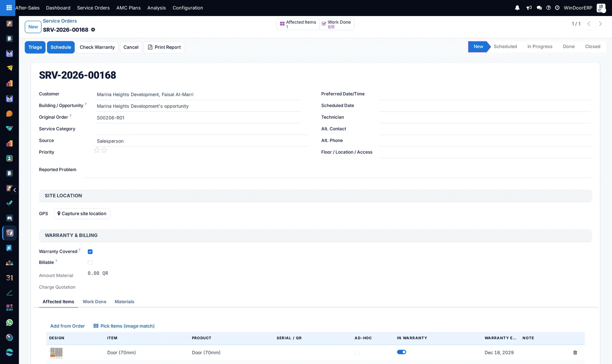Screen dimensions: 612x364
Task: Click the Triage button
Action: point(35,47)
